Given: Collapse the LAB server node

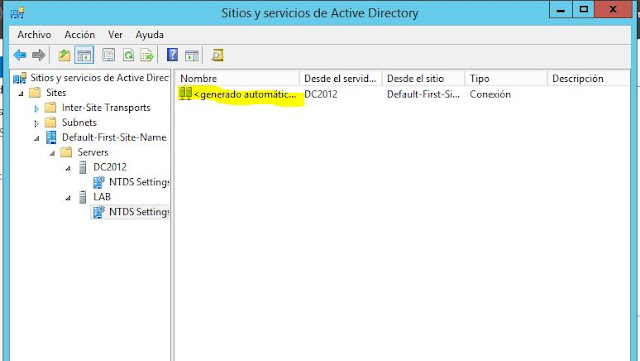Looking at the screenshot, I should [x=68, y=198].
